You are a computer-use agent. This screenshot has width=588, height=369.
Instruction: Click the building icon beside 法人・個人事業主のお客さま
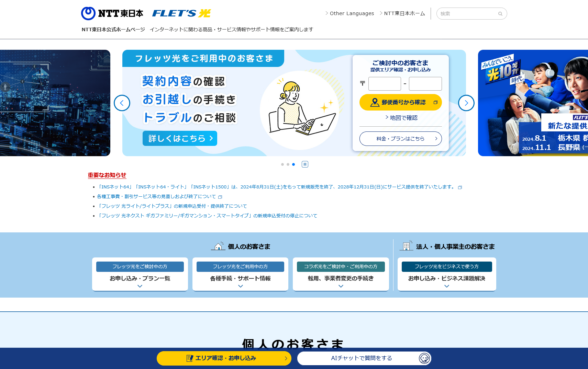tap(407, 246)
